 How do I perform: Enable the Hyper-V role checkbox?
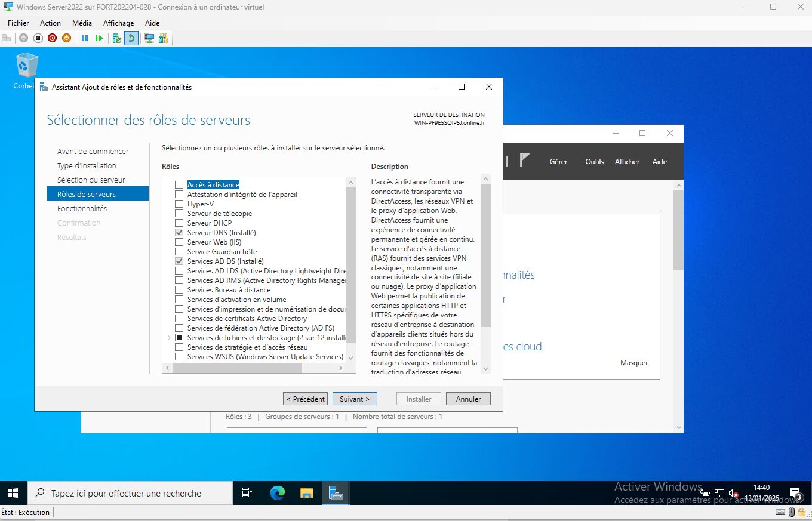pos(179,204)
